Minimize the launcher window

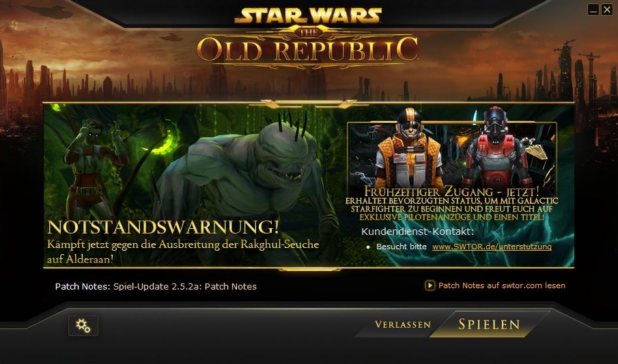(593, 10)
